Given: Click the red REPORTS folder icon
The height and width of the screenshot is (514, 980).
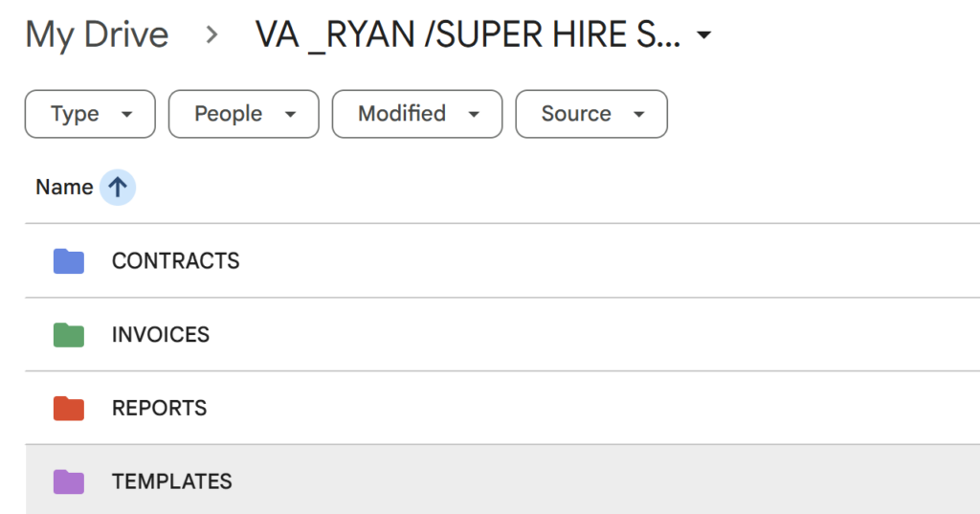Looking at the screenshot, I should (69, 409).
